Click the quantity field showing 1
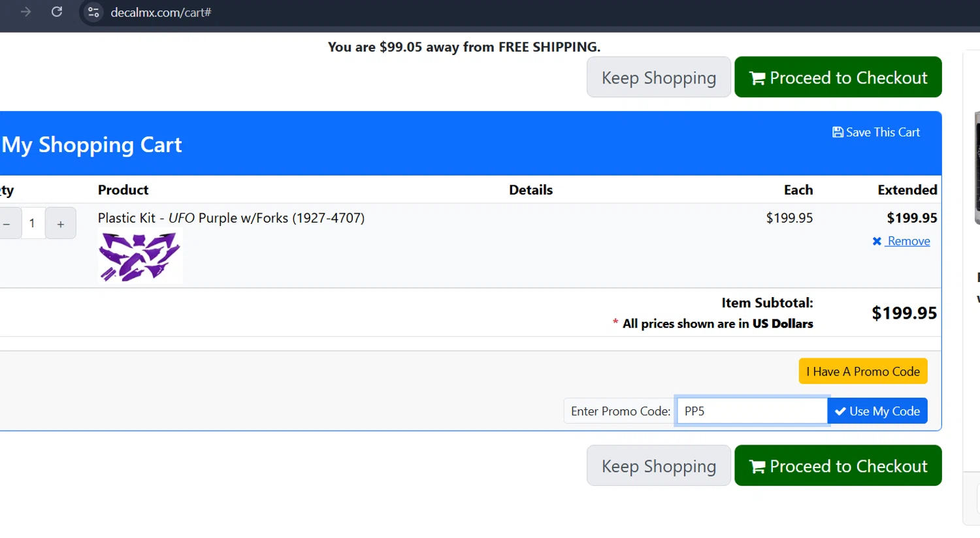Image resolution: width=980 pixels, height=538 pixels. [33, 223]
